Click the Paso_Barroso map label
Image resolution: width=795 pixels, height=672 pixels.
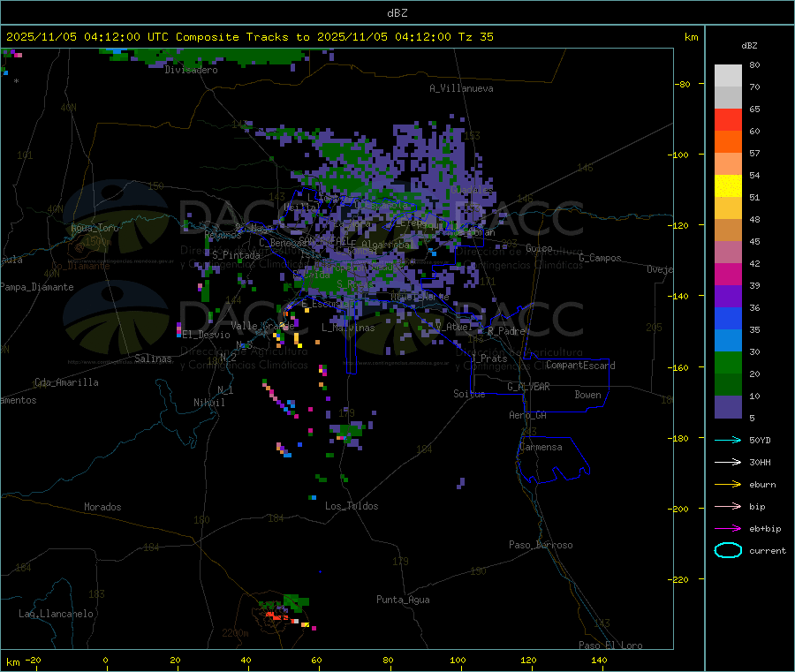coord(541,545)
